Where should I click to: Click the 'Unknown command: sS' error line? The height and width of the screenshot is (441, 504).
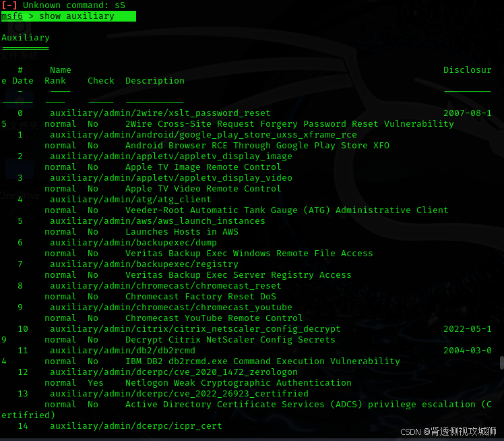pyautogui.click(x=63, y=5)
